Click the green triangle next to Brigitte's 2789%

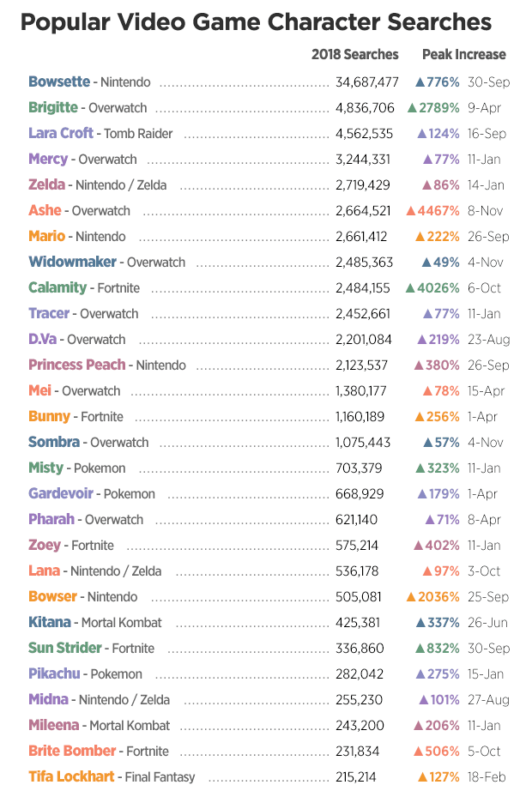click(412, 108)
